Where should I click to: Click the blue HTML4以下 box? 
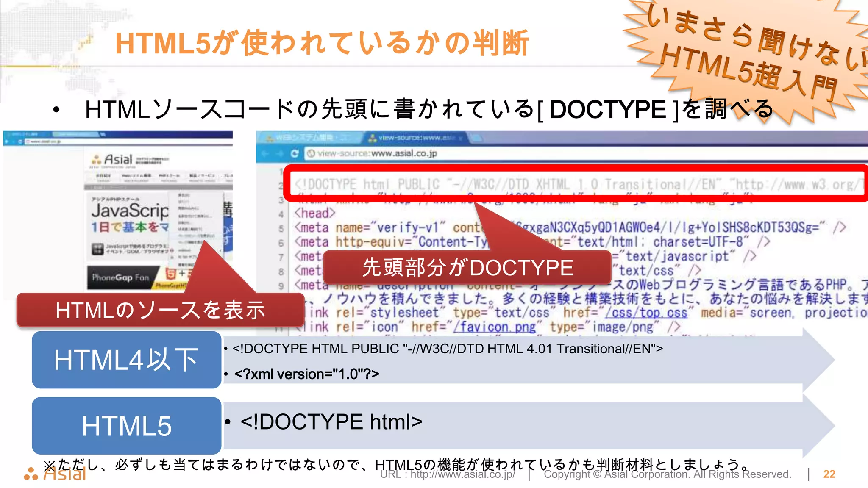click(126, 360)
